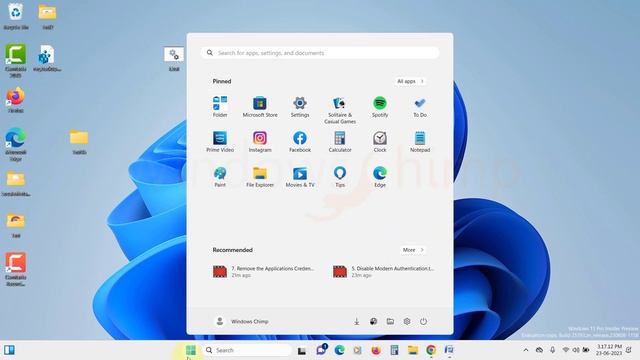
Task: Select the green Camtasia desktop shortcut
Action: pyautogui.click(x=16, y=60)
